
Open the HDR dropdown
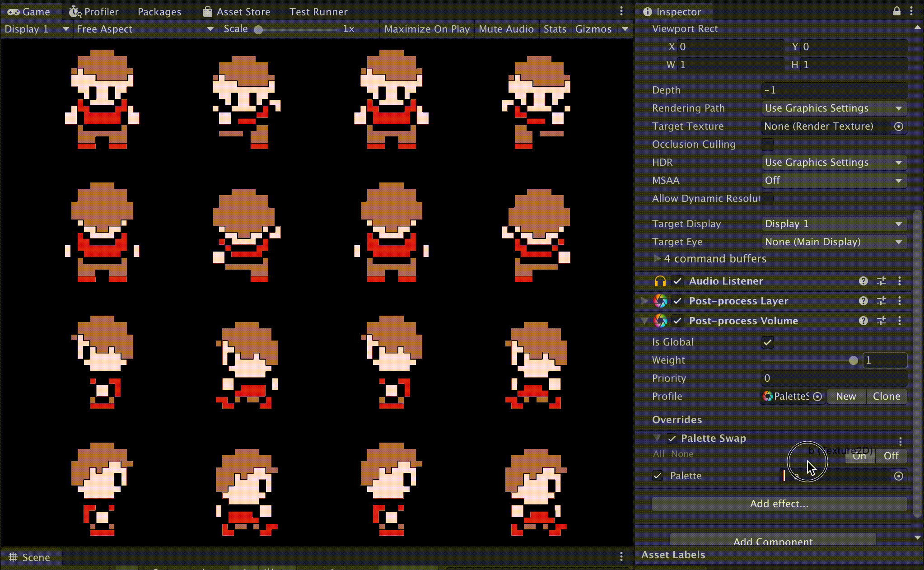coord(834,163)
